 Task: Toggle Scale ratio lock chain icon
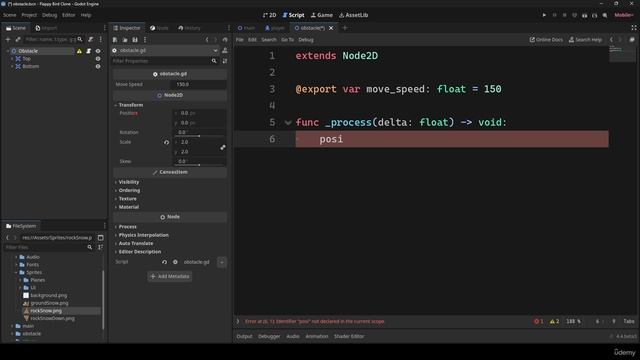click(223, 147)
